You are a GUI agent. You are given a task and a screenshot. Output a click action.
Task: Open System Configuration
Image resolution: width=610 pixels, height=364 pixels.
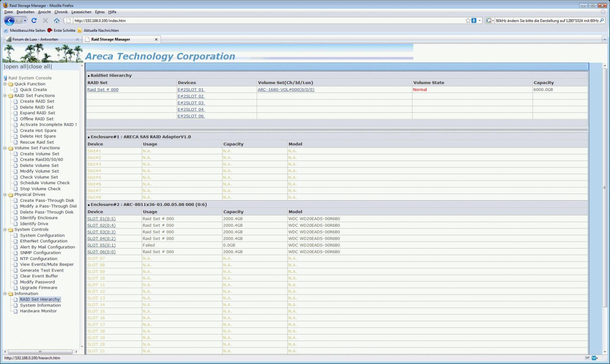click(x=42, y=236)
